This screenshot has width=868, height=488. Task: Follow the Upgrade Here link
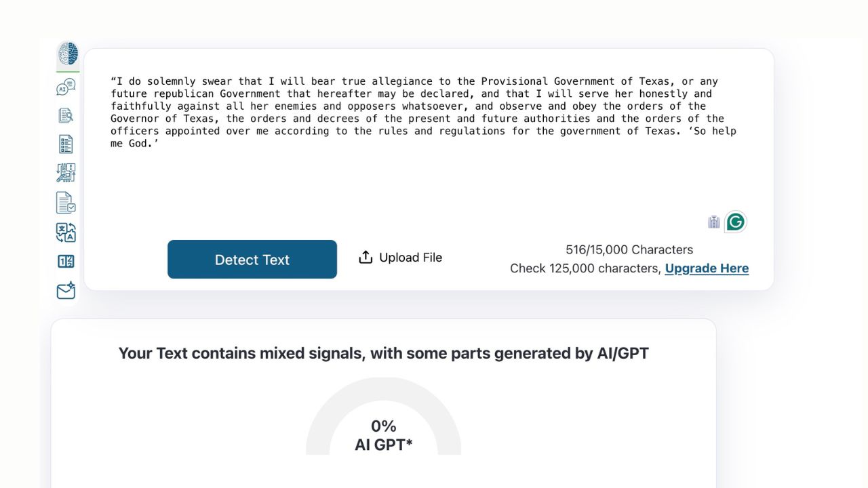pyautogui.click(x=707, y=268)
